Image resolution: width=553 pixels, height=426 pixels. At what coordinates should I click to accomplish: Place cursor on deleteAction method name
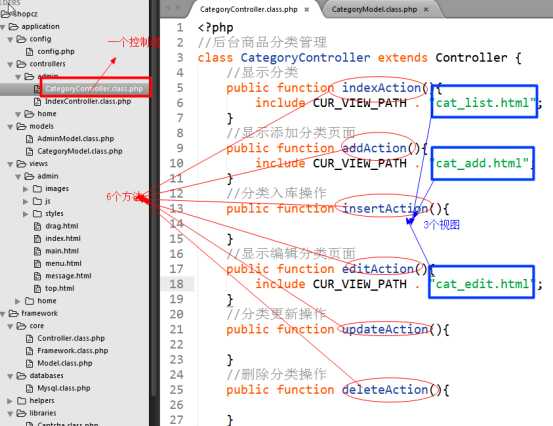(385, 390)
